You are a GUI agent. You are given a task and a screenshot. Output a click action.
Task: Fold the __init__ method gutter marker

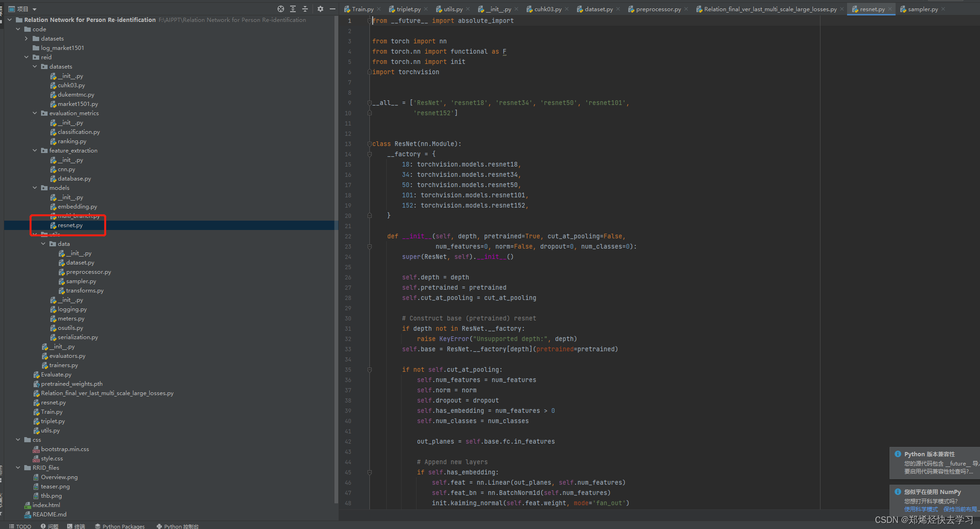pos(369,246)
